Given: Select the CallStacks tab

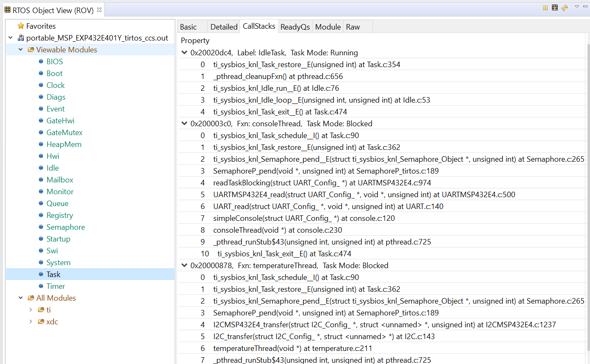Looking at the screenshot, I should click(x=259, y=26).
